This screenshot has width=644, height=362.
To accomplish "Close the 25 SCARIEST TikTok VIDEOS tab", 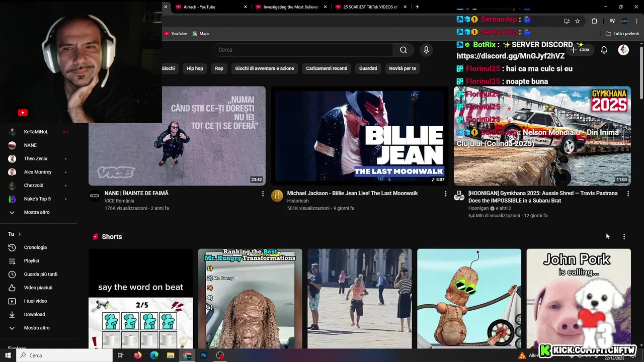I will pyautogui.click(x=405, y=7).
